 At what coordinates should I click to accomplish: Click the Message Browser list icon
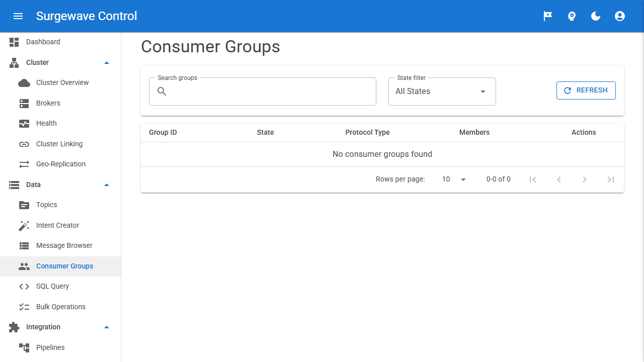point(24,246)
